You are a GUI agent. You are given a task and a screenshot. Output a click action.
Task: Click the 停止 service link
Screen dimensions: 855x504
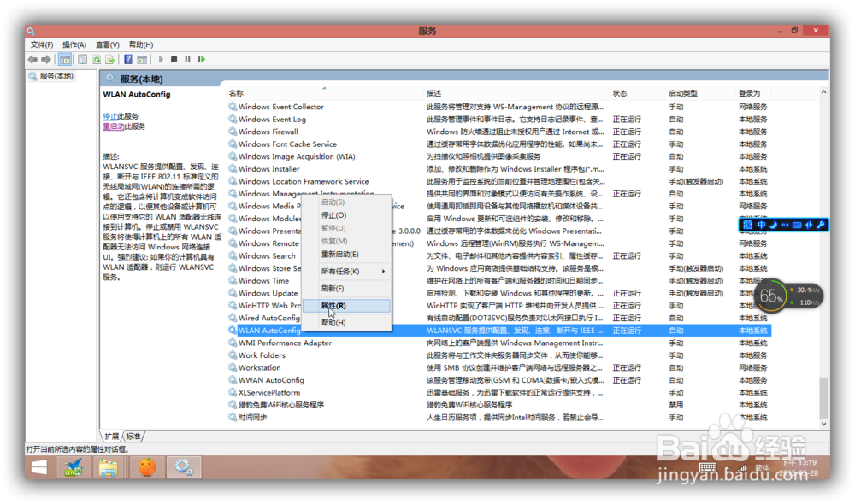click(109, 116)
